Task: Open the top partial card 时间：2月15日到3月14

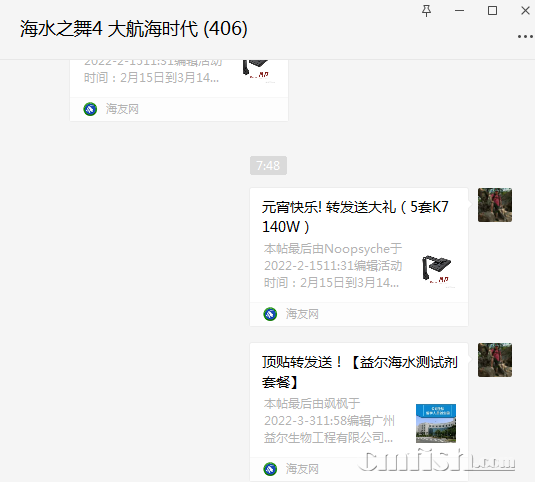Action: tap(179, 90)
